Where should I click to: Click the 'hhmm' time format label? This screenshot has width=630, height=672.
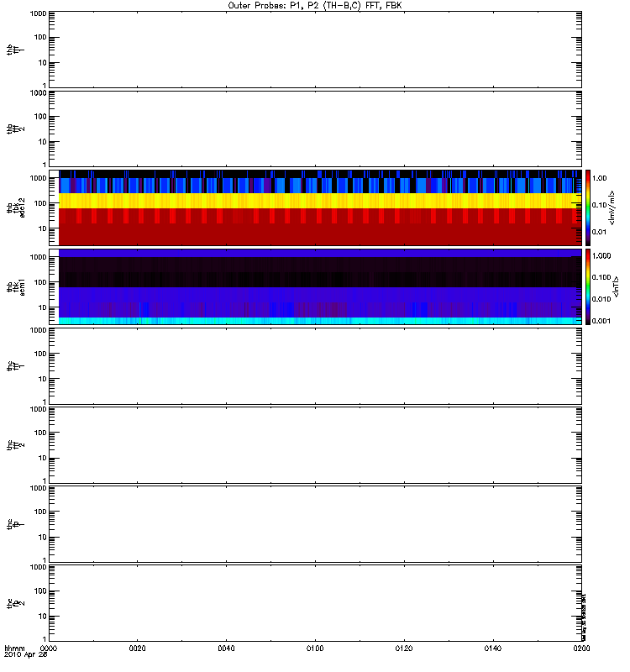click(14, 648)
